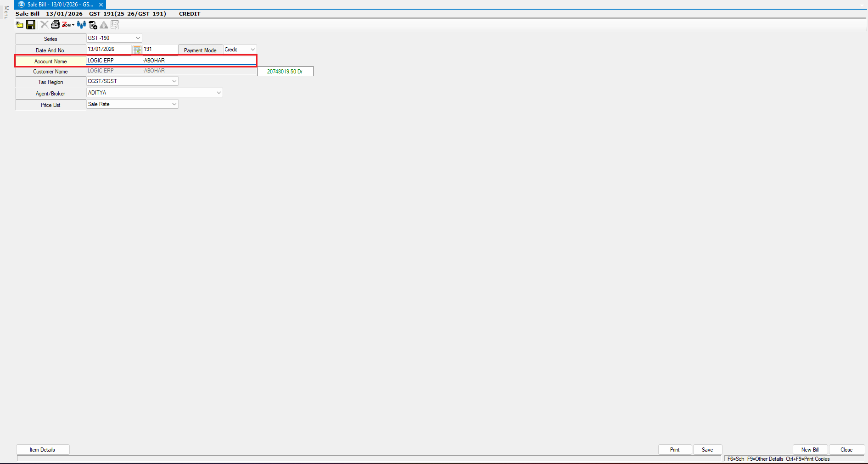Open the Price List Sale Rate dropdown
868x464 pixels.
pos(174,104)
